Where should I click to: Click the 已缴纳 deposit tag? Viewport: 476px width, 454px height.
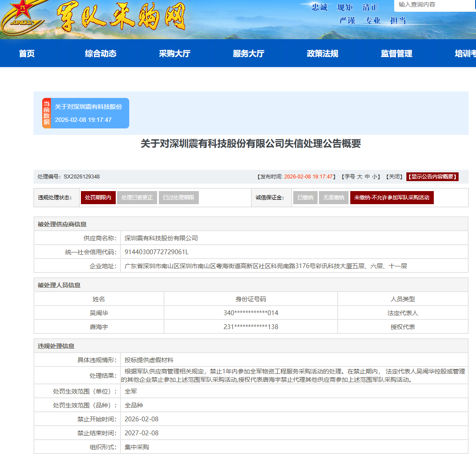click(x=305, y=197)
